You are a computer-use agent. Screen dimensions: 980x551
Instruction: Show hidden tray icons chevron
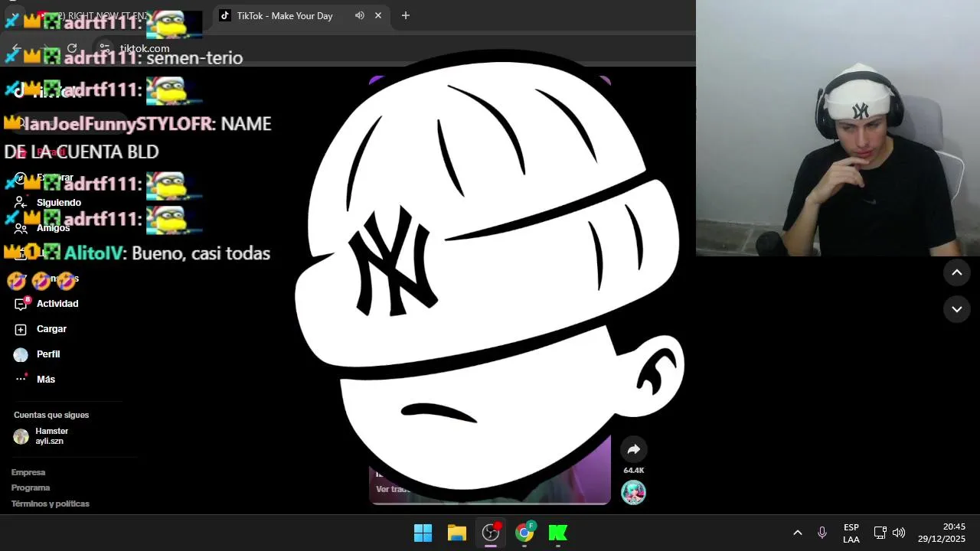point(797,533)
